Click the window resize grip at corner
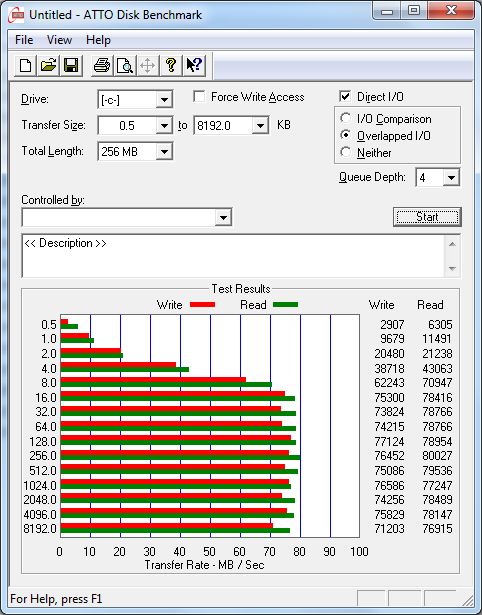 pyautogui.click(x=467, y=600)
